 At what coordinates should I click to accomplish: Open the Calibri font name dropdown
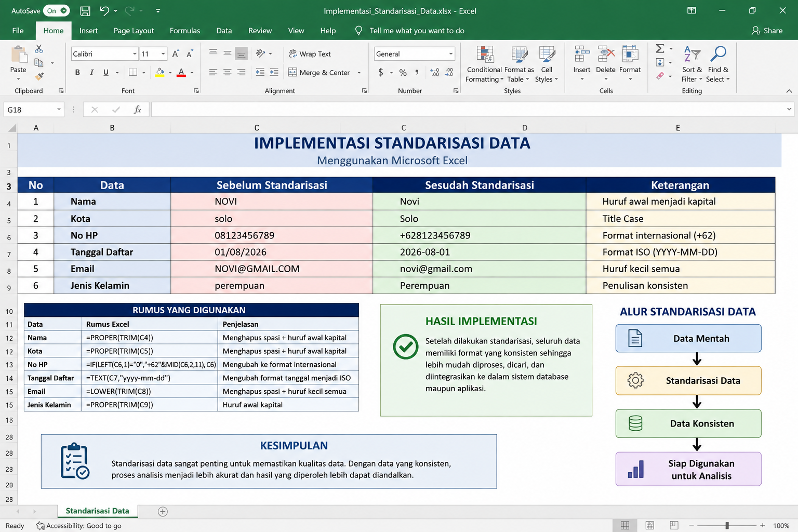point(135,54)
